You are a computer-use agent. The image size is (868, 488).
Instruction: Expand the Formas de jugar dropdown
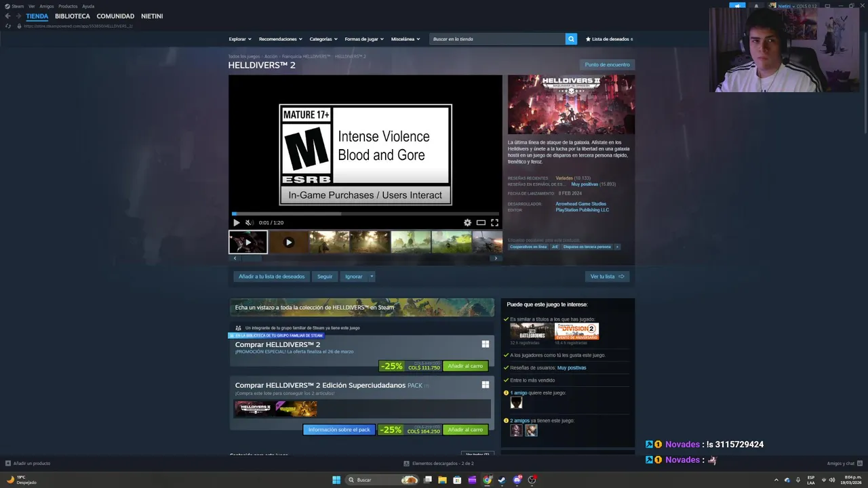click(364, 39)
